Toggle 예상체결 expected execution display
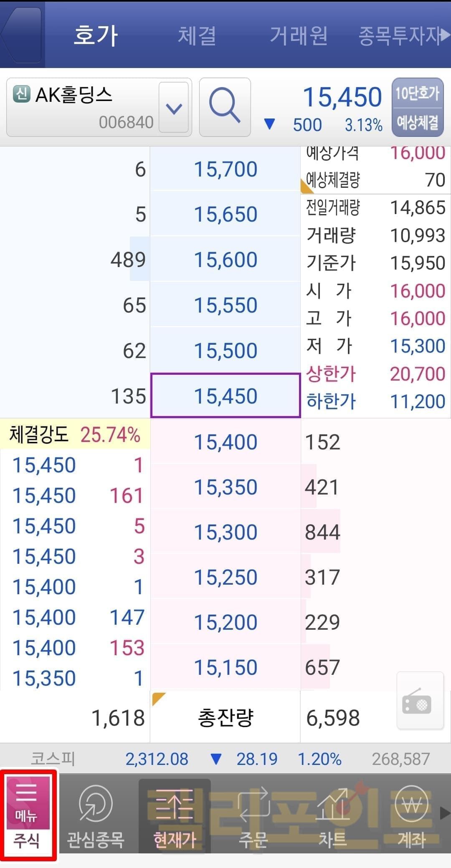Screen dimensions: 451x868 [417, 122]
